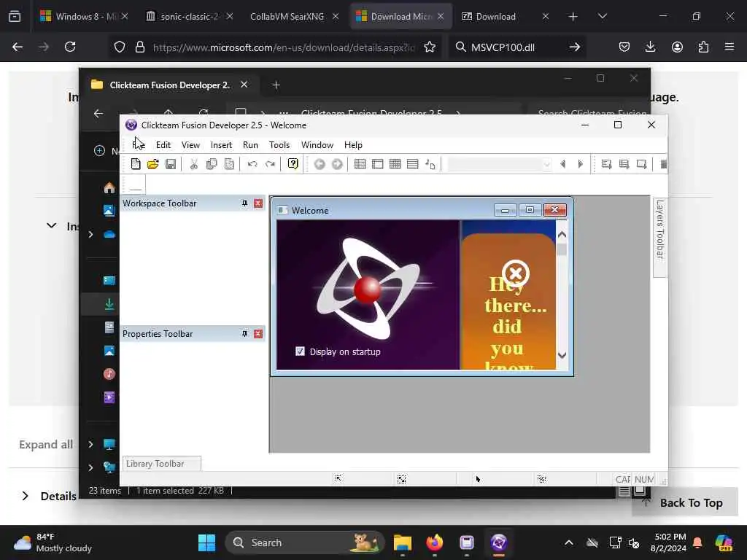
Task: Restore the Welcome child window
Action: (x=530, y=210)
